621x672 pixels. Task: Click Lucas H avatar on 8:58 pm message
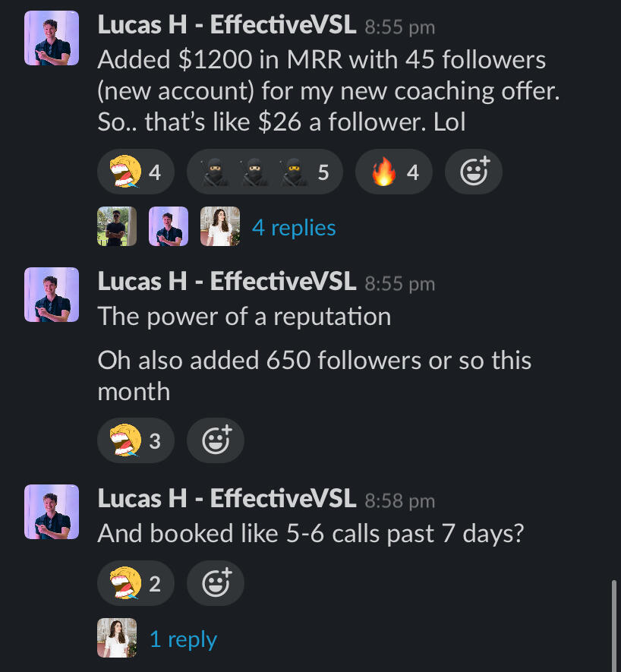(x=52, y=512)
